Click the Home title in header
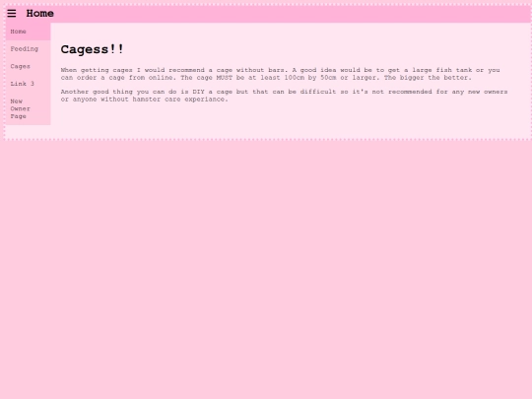Screen dimensions: 532x399 [39, 14]
